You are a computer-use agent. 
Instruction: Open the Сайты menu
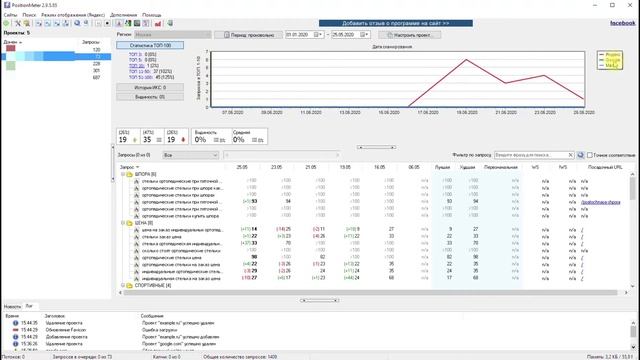11,15
